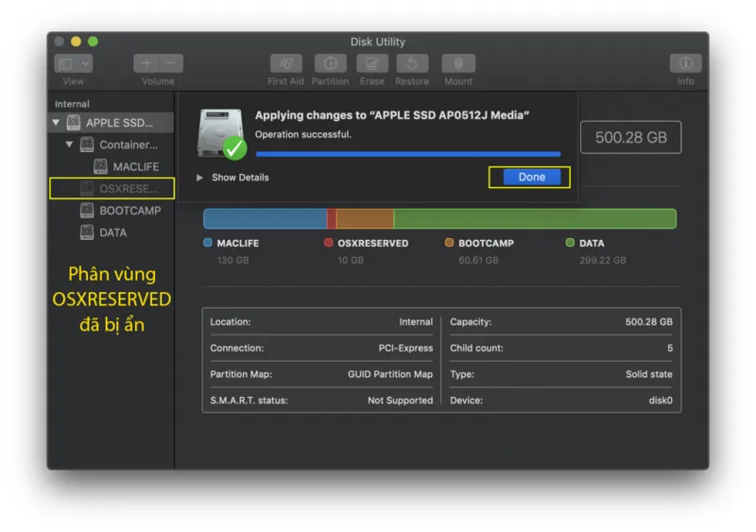
Task: Show the Info inspector icon
Action: pos(686,63)
